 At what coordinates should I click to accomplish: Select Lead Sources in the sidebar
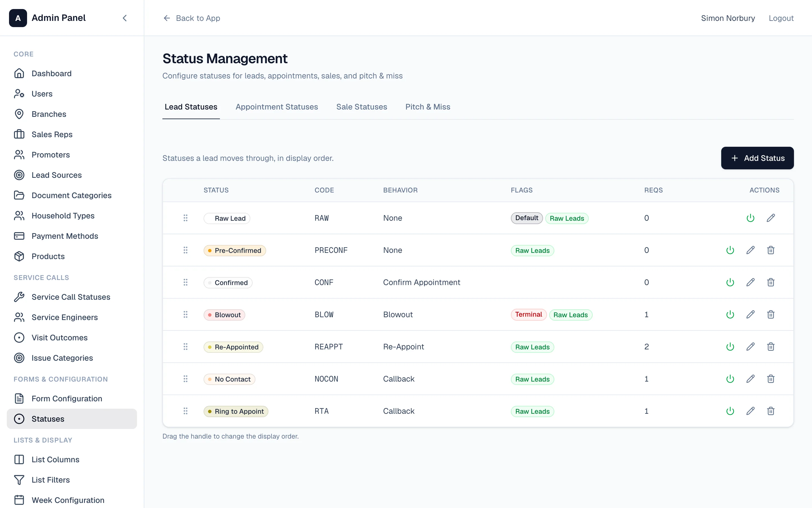72,175
